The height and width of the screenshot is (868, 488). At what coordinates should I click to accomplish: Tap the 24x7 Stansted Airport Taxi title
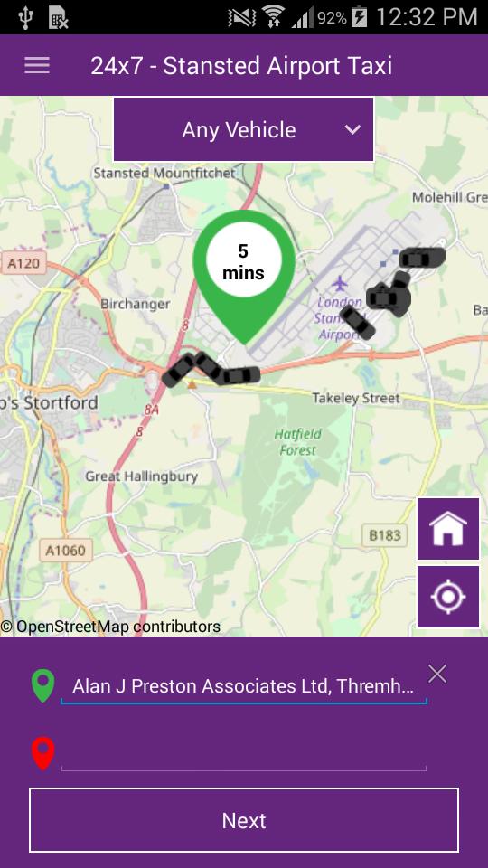coord(241,66)
